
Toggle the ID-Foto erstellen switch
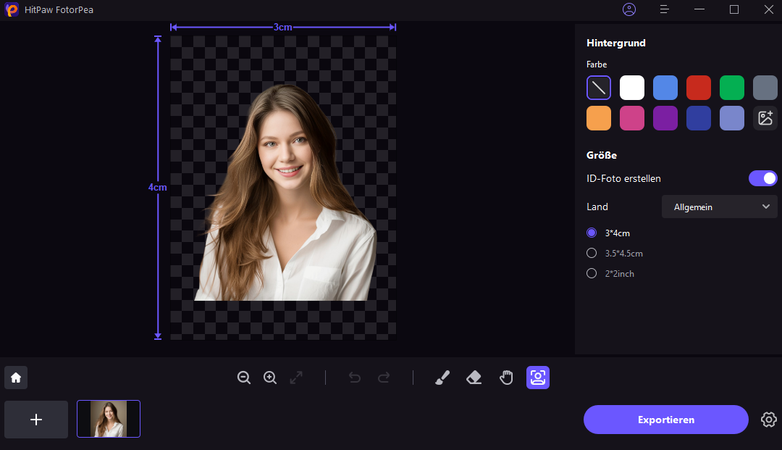[762, 178]
